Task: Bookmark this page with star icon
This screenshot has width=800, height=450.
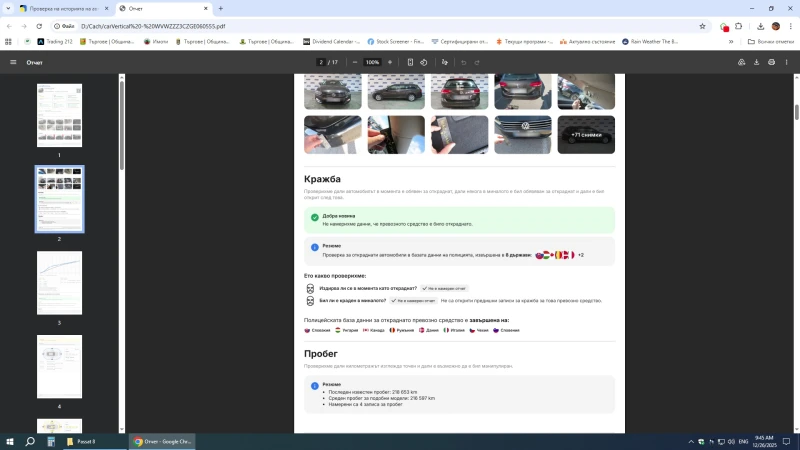Action: (x=702, y=26)
